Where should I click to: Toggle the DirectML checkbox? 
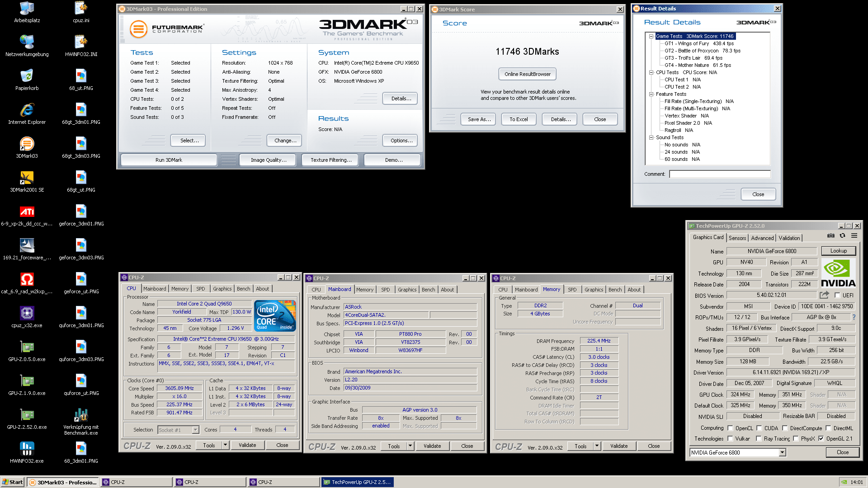tap(829, 428)
